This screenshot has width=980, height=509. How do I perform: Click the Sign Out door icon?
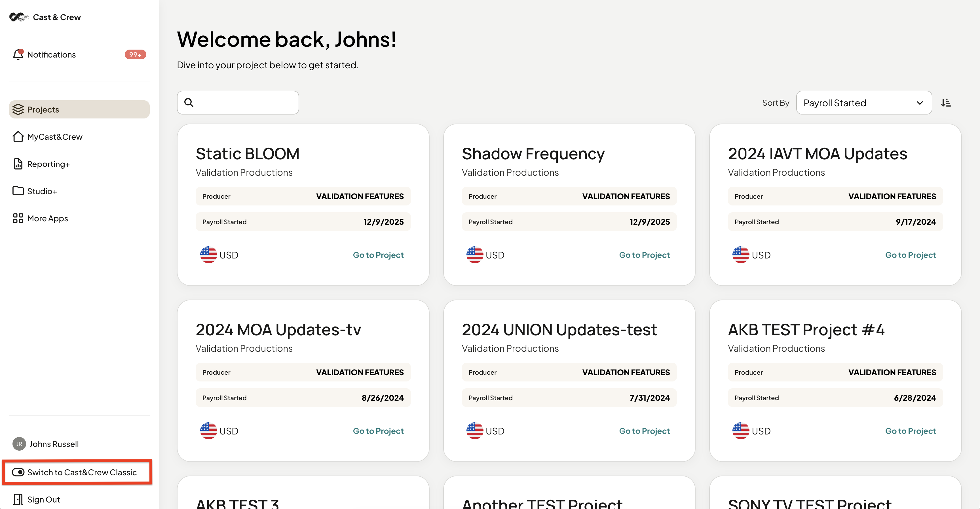18,499
